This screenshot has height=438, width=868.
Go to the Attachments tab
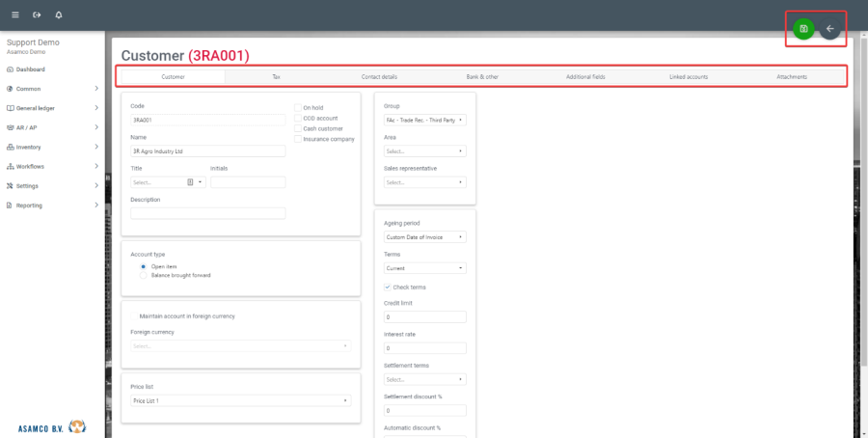[x=792, y=76]
